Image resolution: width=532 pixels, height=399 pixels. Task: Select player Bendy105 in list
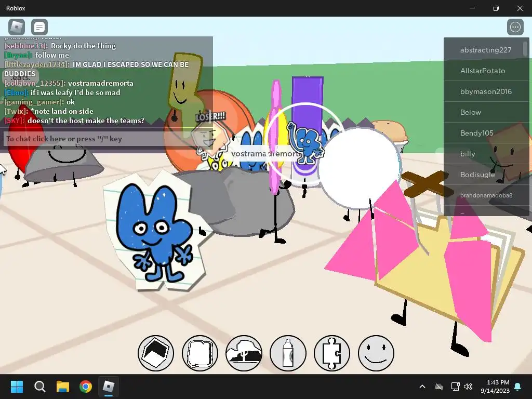coord(486,132)
